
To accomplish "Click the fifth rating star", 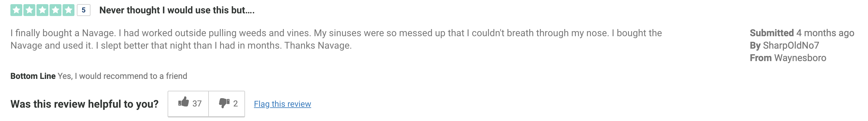I will pyautogui.click(x=69, y=10).
